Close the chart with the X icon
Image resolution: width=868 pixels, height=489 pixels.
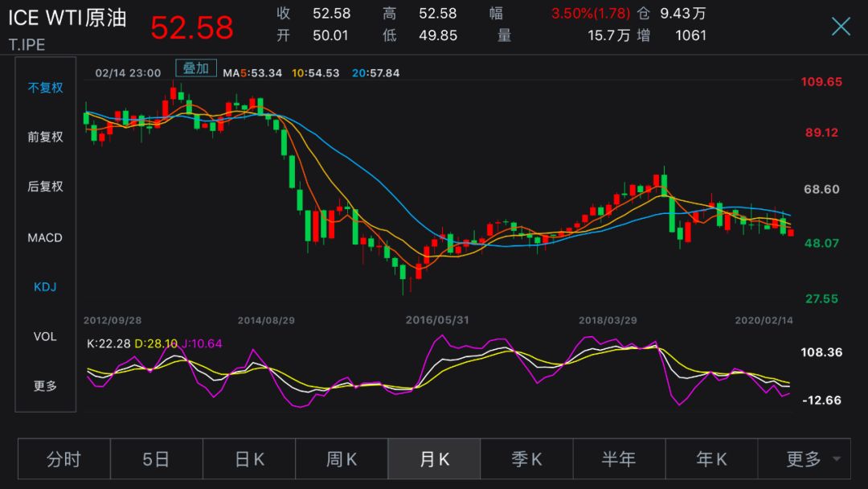point(841,26)
